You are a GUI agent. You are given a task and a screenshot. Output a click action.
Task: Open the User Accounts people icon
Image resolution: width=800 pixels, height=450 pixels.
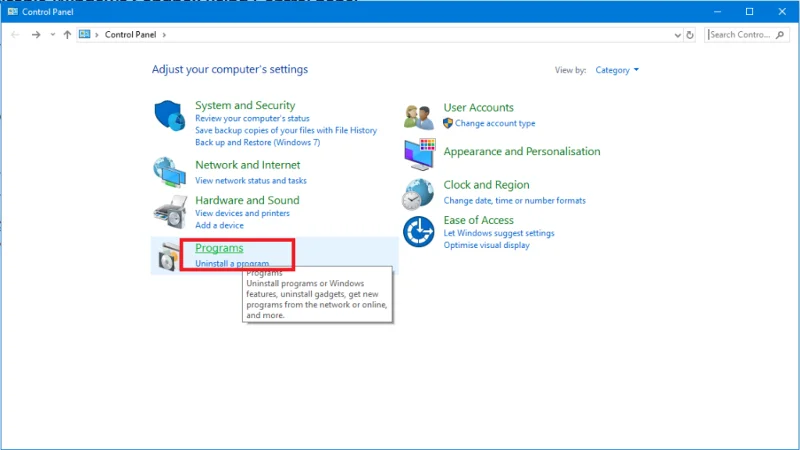pos(418,117)
